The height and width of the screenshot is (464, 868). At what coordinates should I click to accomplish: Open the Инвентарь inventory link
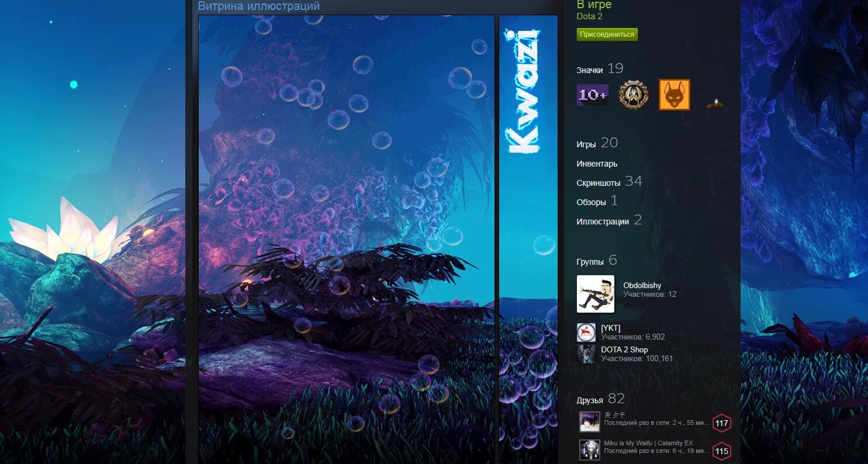pyautogui.click(x=597, y=164)
